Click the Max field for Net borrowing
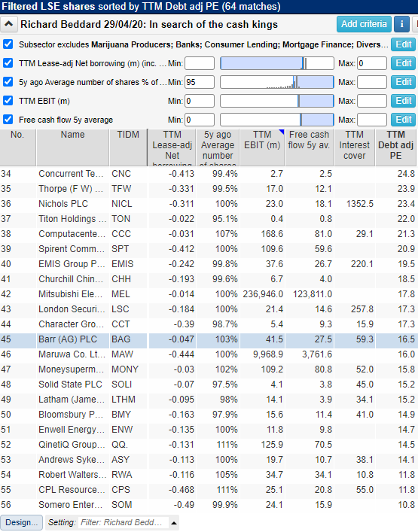The width and height of the screenshot is (418, 532). [x=372, y=63]
